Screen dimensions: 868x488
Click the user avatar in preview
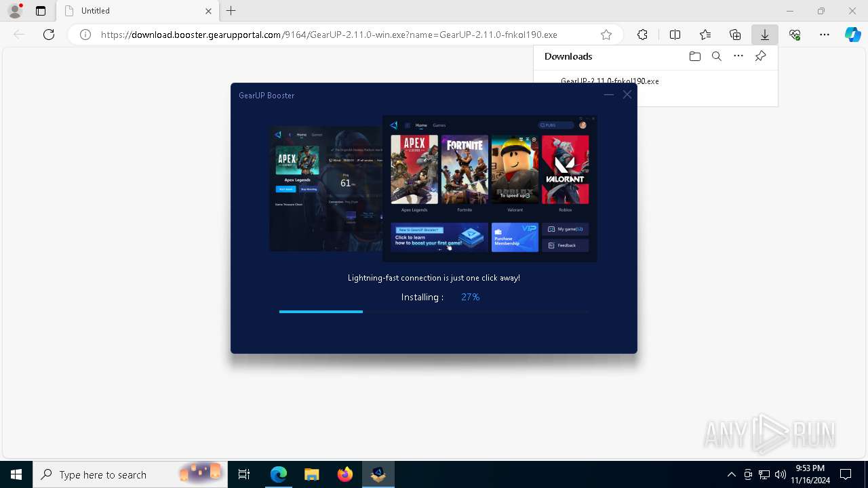click(583, 125)
